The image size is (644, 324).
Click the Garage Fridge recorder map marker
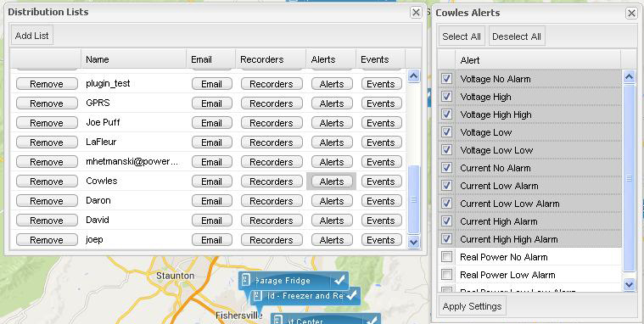click(x=294, y=281)
